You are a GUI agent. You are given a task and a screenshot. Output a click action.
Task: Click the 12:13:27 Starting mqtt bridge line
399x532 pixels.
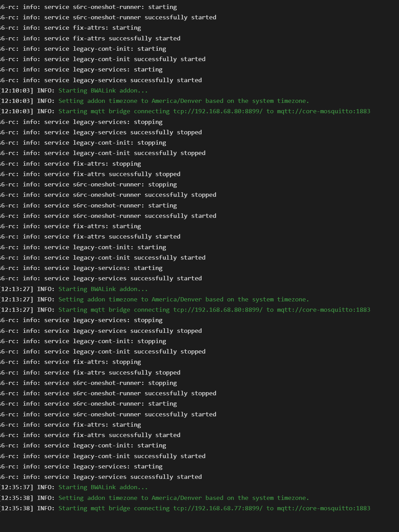pos(214,310)
